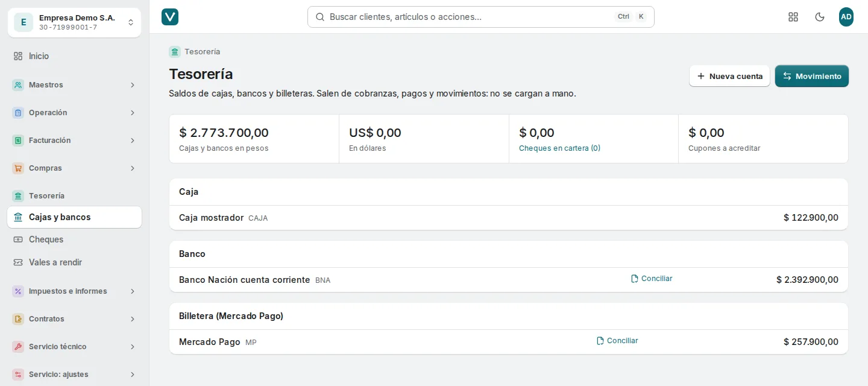This screenshot has height=386, width=868.
Task: Click the $ 257.900,00 Mercado Pago balance
Action: (x=811, y=342)
